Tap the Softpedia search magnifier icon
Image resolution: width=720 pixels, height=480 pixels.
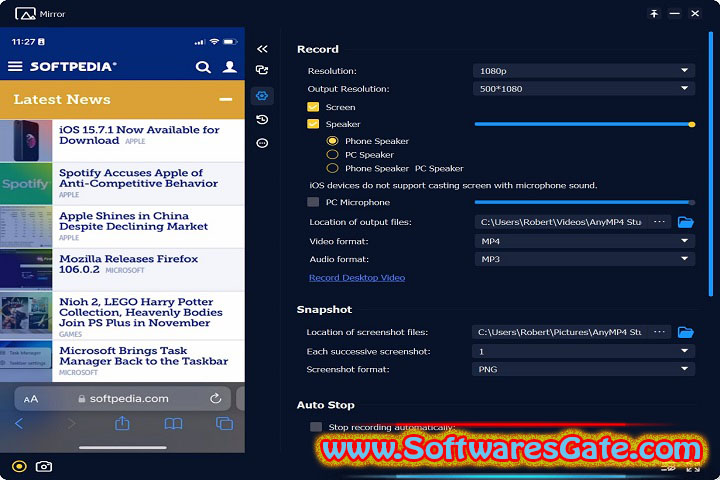(203, 67)
